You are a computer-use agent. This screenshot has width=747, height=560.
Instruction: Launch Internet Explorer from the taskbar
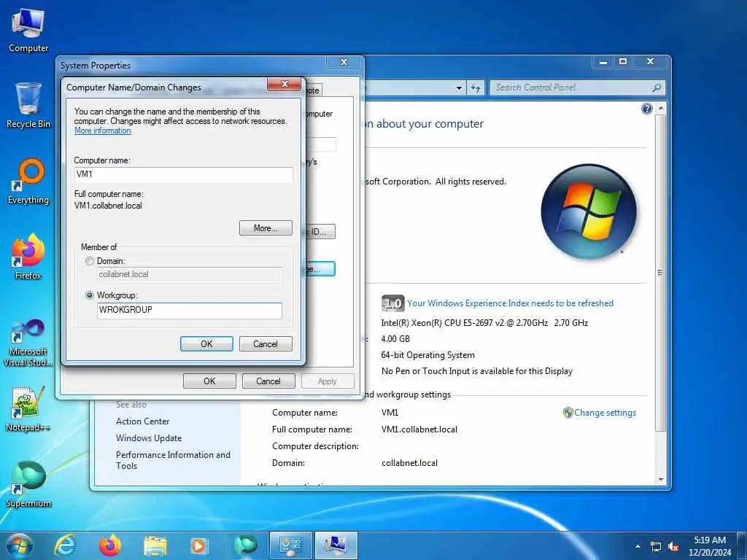(x=65, y=545)
